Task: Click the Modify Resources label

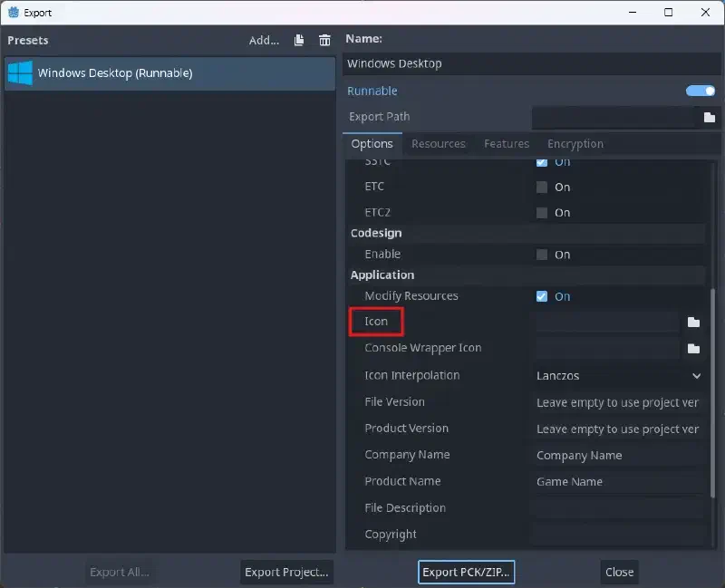Action: point(411,296)
